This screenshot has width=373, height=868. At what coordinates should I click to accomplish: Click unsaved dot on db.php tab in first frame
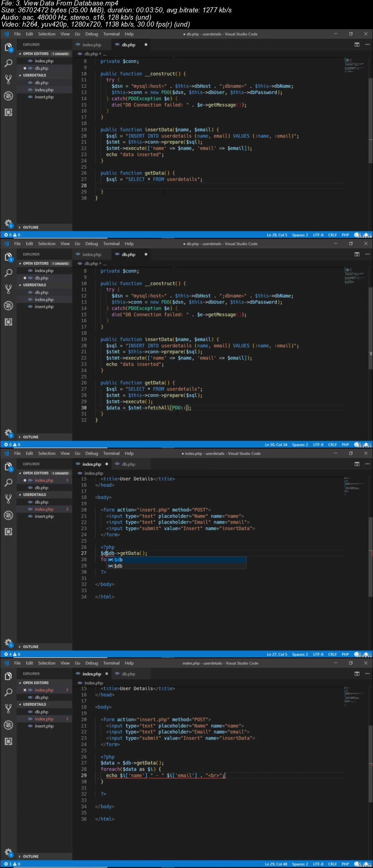click(146, 44)
